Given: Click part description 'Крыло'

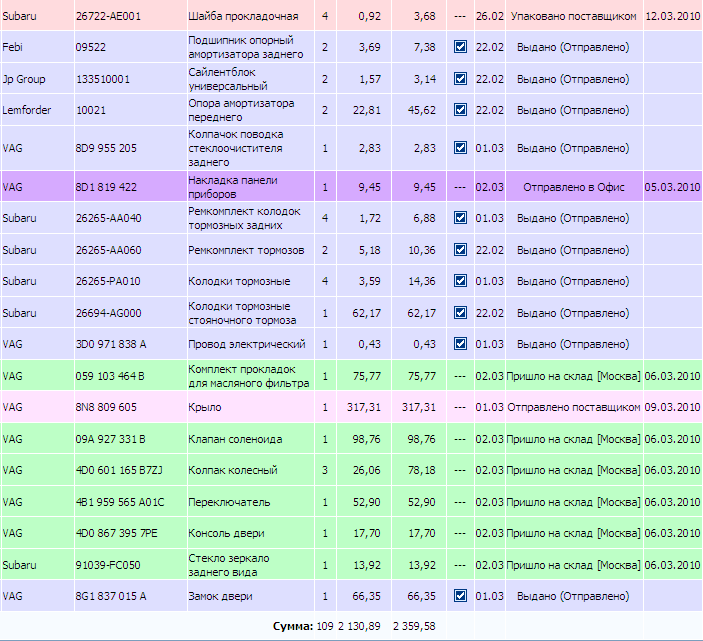Looking at the screenshot, I should [204, 407].
